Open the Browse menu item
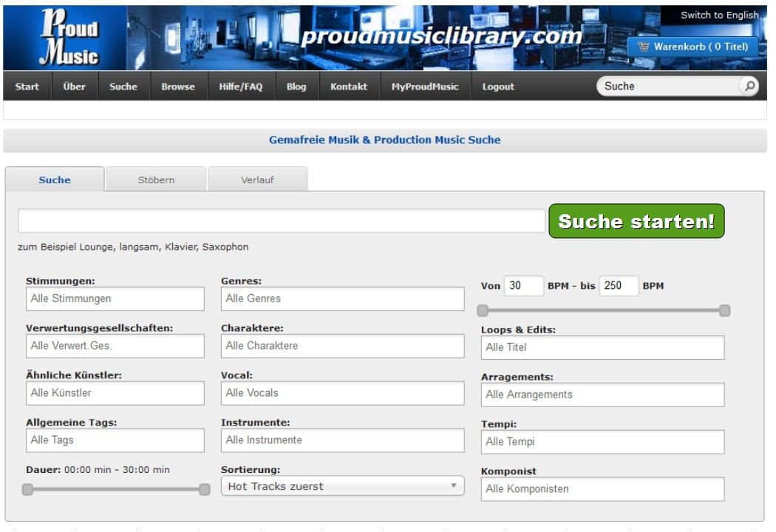 click(x=178, y=86)
